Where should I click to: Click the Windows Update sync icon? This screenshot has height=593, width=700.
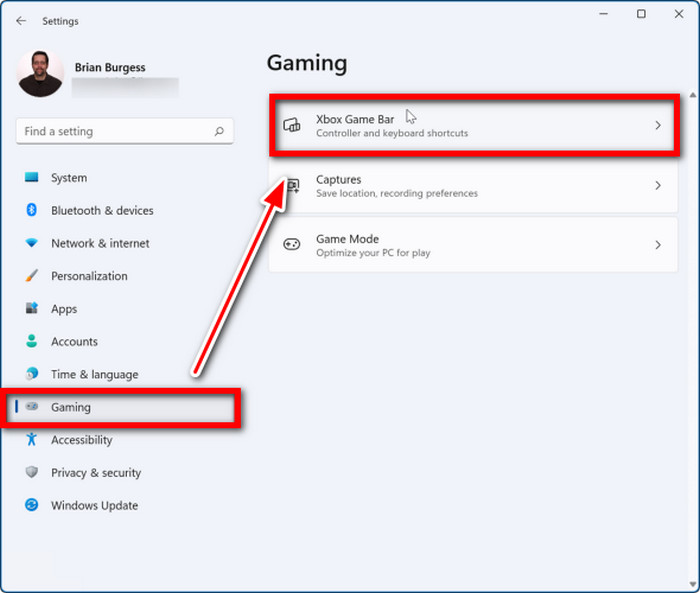pyautogui.click(x=31, y=505)
